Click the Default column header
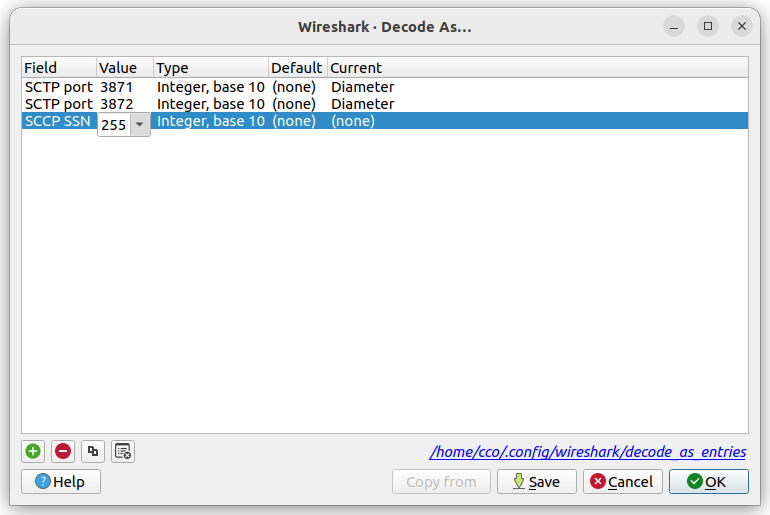The height and width of the screenshot is (515, 770). [297, 68]
